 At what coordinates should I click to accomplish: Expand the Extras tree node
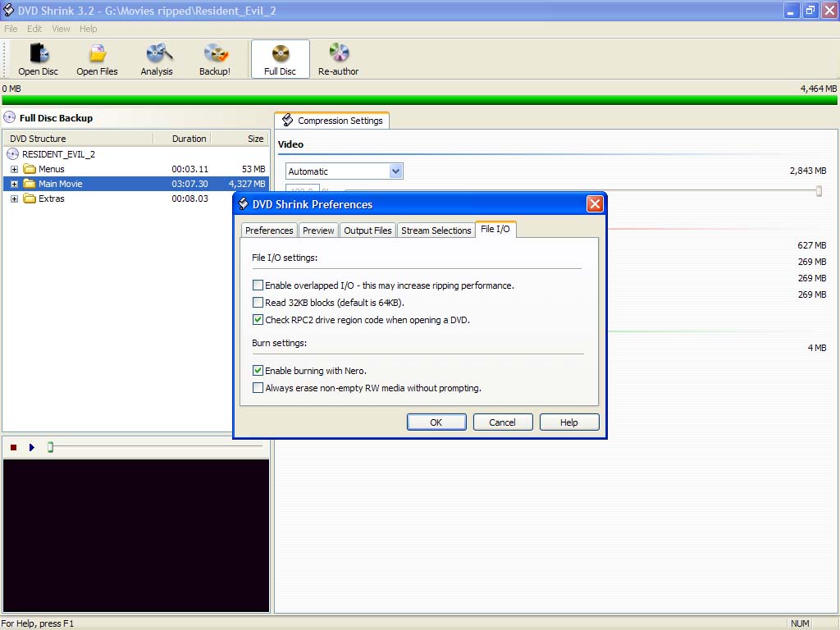tap(15, 199)
